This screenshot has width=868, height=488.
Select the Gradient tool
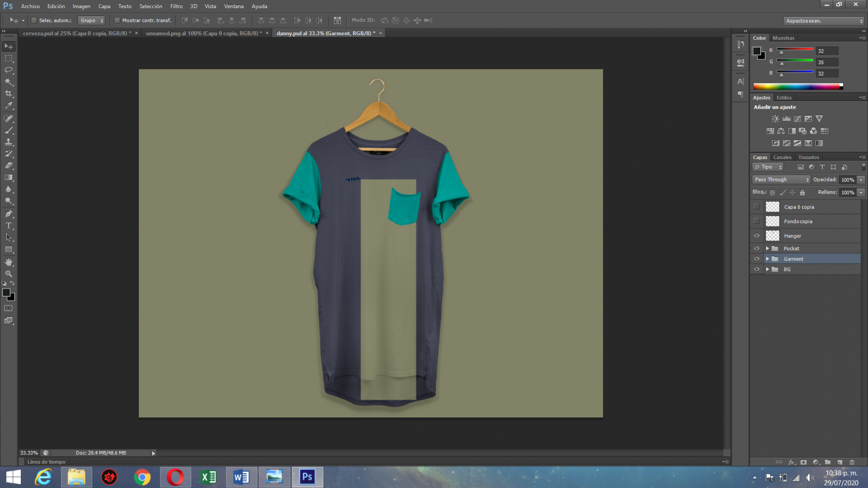pyautogui.click(x=9, y=178)
